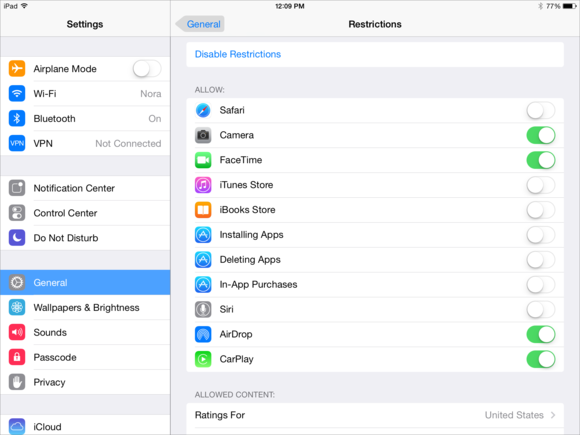The width and height of the screenshot is (580, 435).
Task: Toggle the Airplane Mode switch
Action: pos(147,69)
